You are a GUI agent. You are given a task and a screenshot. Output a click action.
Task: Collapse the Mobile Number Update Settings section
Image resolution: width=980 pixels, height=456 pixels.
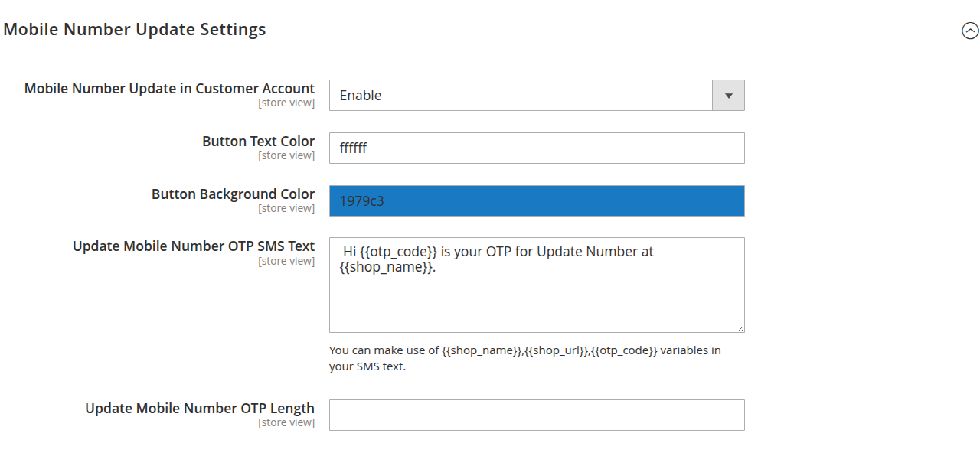coord(970,31)
